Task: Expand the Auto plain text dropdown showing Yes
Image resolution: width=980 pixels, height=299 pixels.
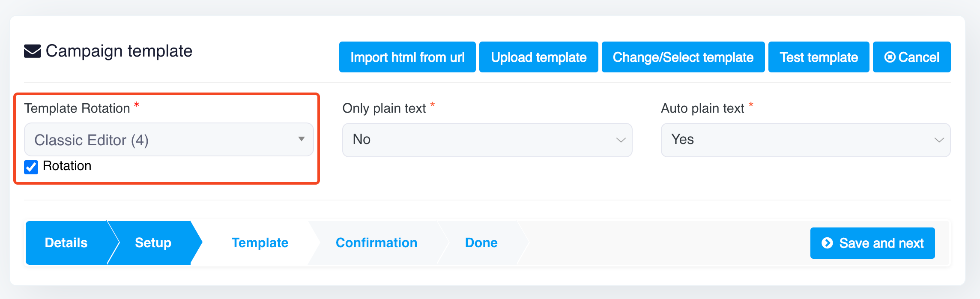Action: pos(805,140)
